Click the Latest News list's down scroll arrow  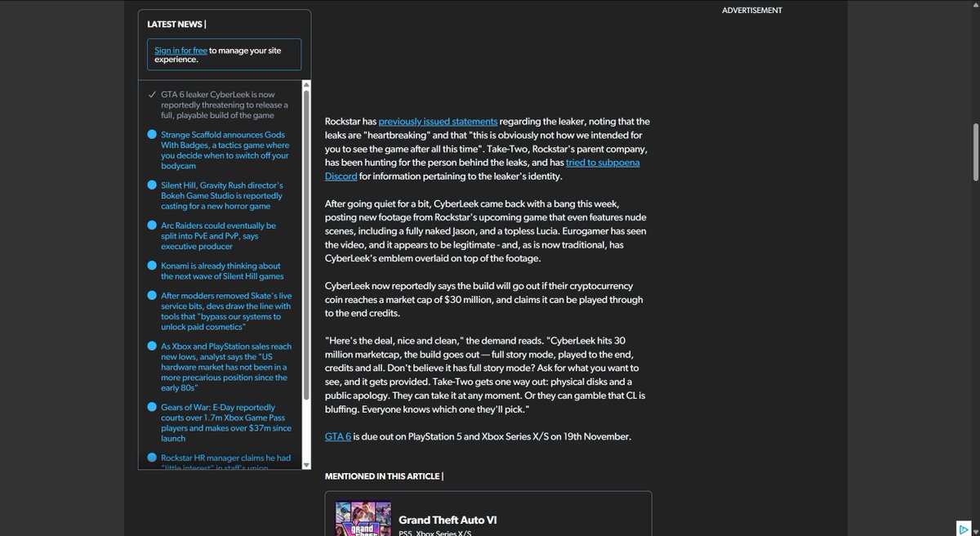tap(306, 465)
